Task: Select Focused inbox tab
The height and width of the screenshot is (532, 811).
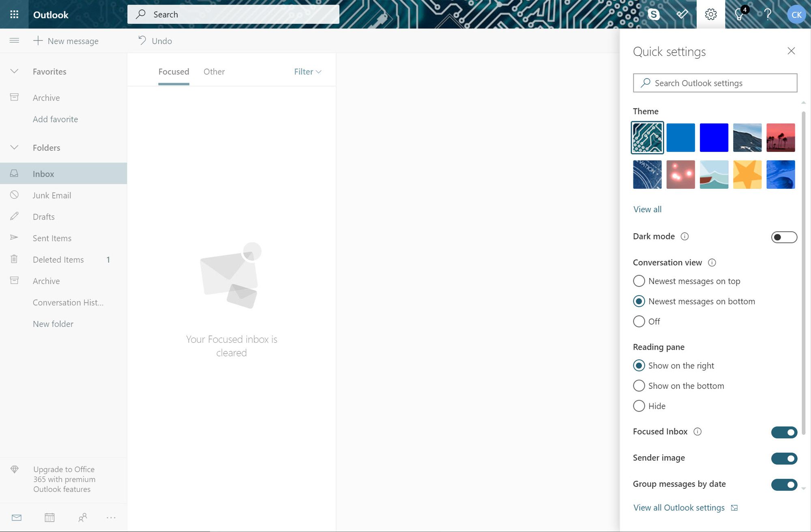Action: (174, 71)
